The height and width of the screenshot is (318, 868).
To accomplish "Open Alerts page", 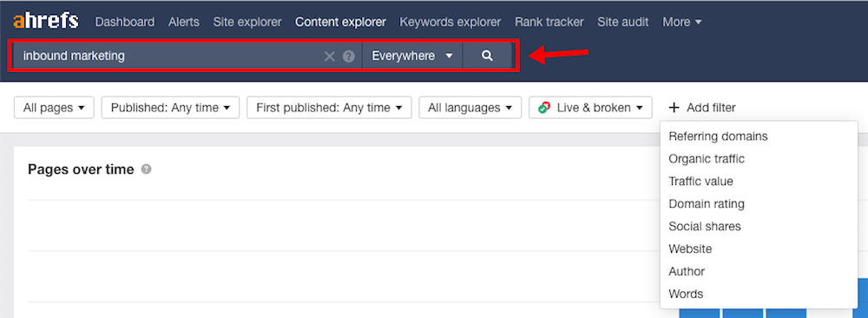I will tap(184, 23).
